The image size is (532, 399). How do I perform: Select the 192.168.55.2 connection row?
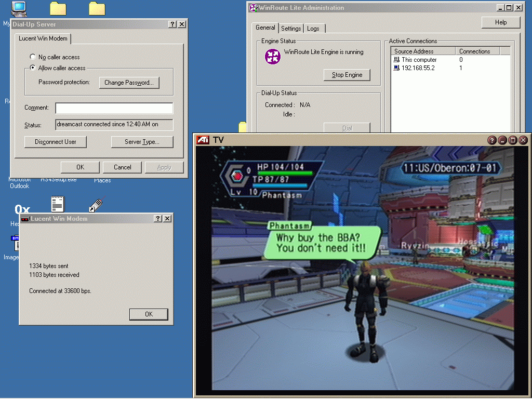(450, 68)
